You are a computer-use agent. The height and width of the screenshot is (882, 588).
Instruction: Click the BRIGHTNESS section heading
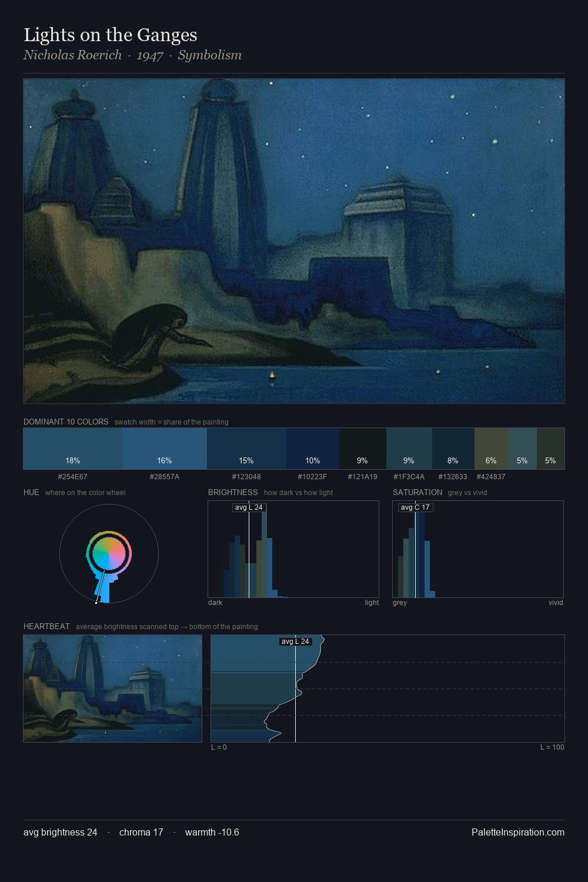point(233,492)
